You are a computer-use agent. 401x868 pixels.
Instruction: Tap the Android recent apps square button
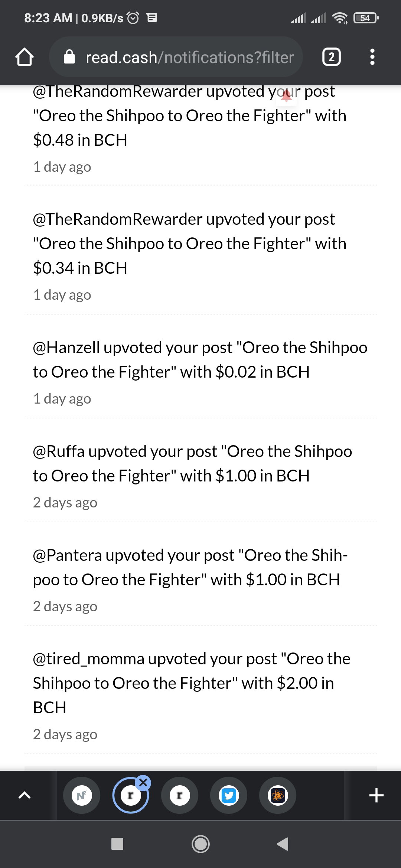117,844
